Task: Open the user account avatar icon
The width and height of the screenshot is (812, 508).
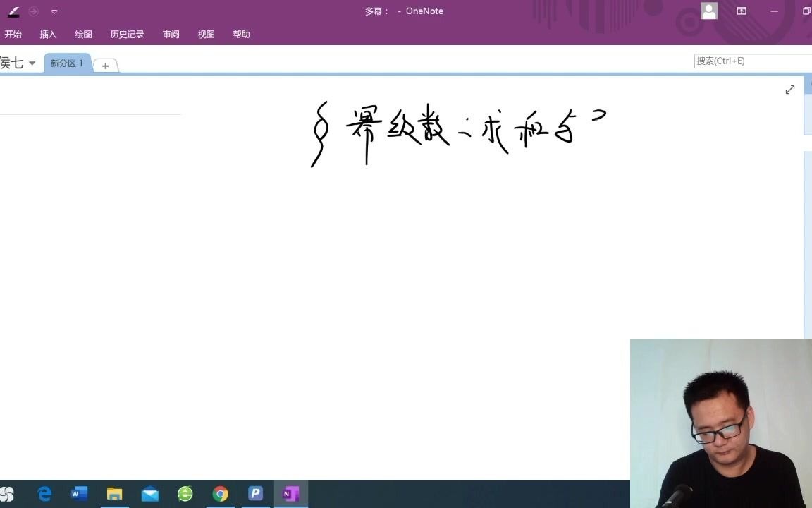Action: click(708, 11)
